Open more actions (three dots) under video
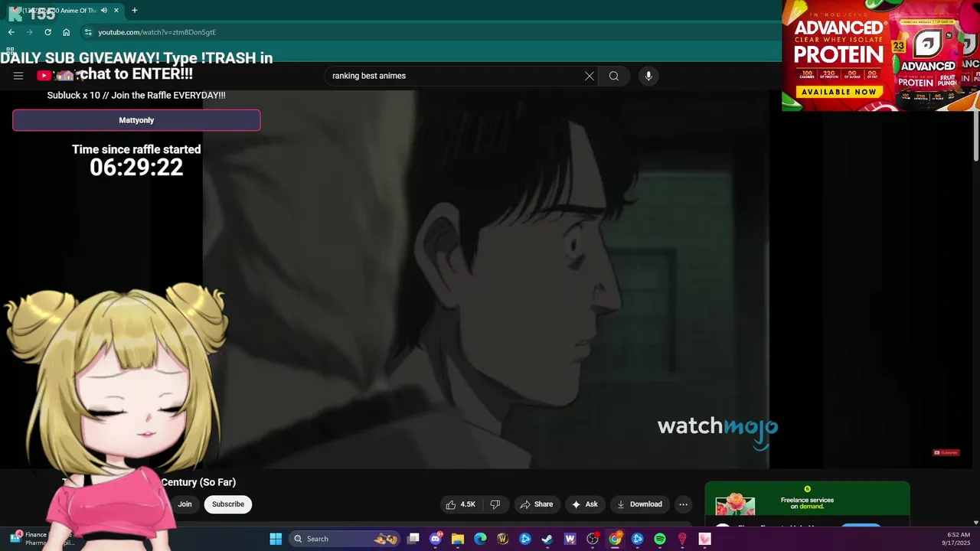Viewport: 980px width, 551px height. (x=684, y=504)
